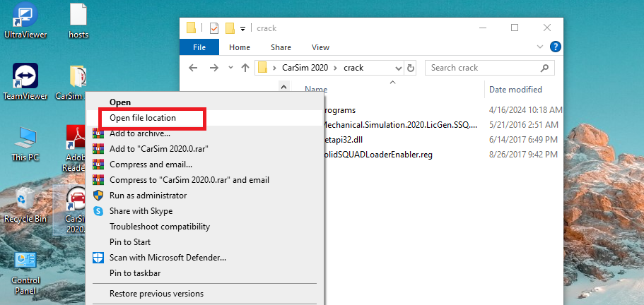Choose Open file location from context menu
This screenshot has height=305, width=644.
pos(143,118)
